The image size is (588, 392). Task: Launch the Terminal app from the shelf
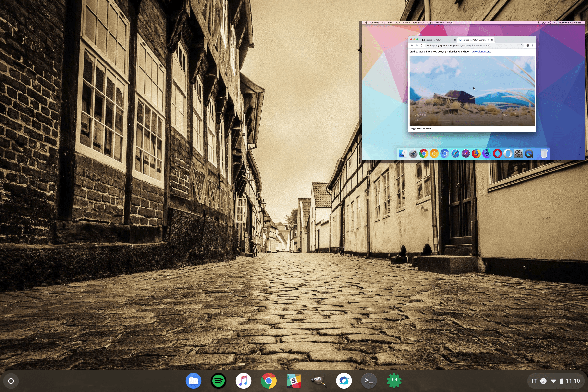point(369,381)
